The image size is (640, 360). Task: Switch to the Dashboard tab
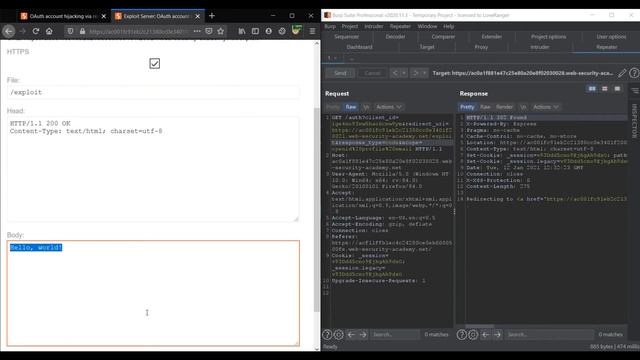click(359, 47)
